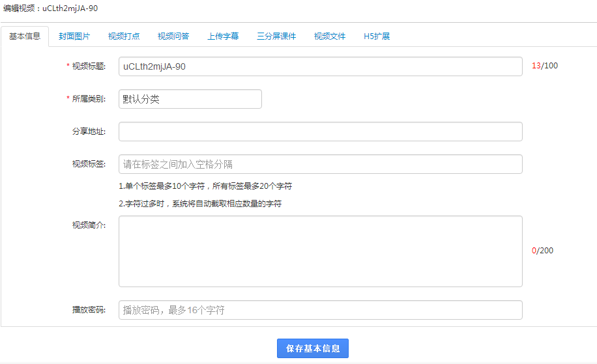Open the 视频文件 tab

pos(330,36)
